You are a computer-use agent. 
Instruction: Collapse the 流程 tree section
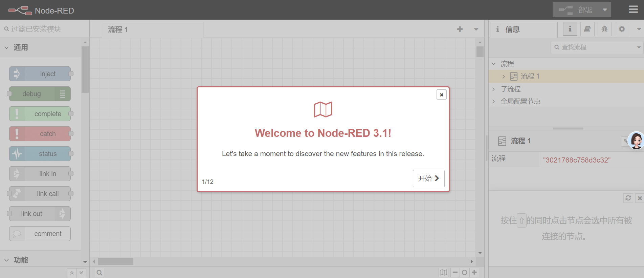point(493,64)
